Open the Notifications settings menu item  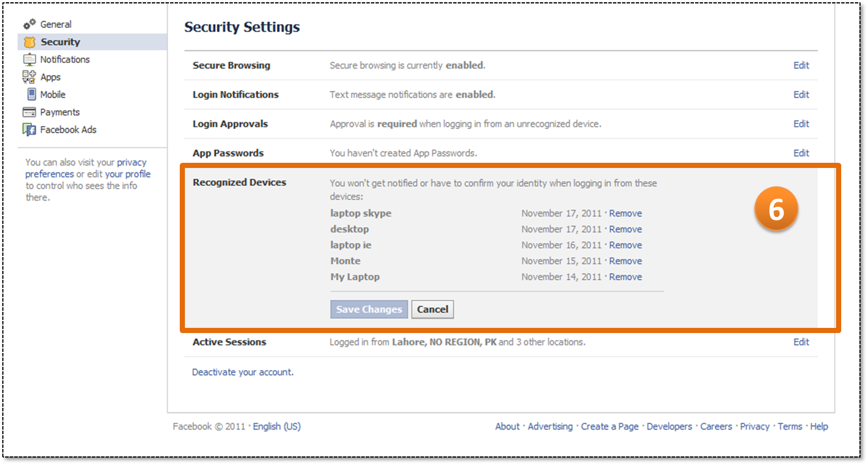[x=65, y=59]
